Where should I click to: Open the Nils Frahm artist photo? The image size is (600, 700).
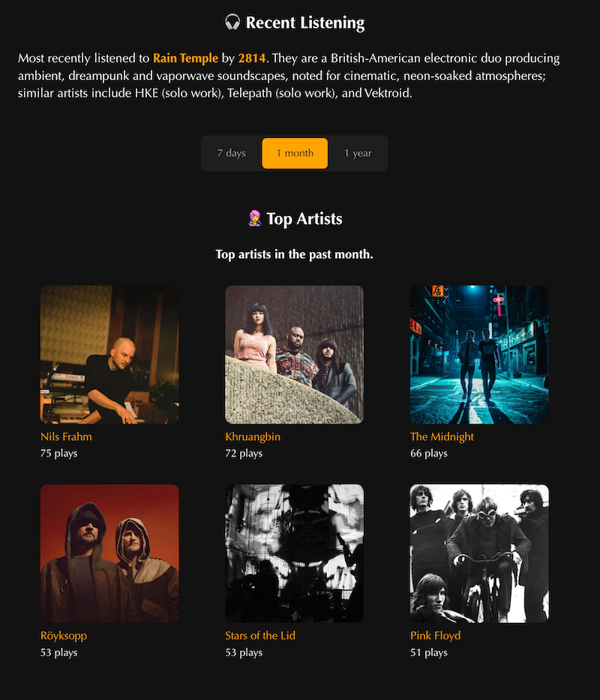coord(109,354)
